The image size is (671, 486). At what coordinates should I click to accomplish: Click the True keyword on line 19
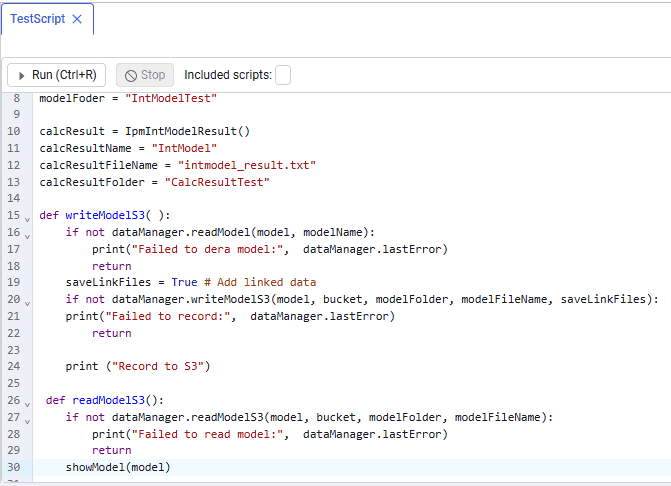pyautogui.click(x=184, y=282)
